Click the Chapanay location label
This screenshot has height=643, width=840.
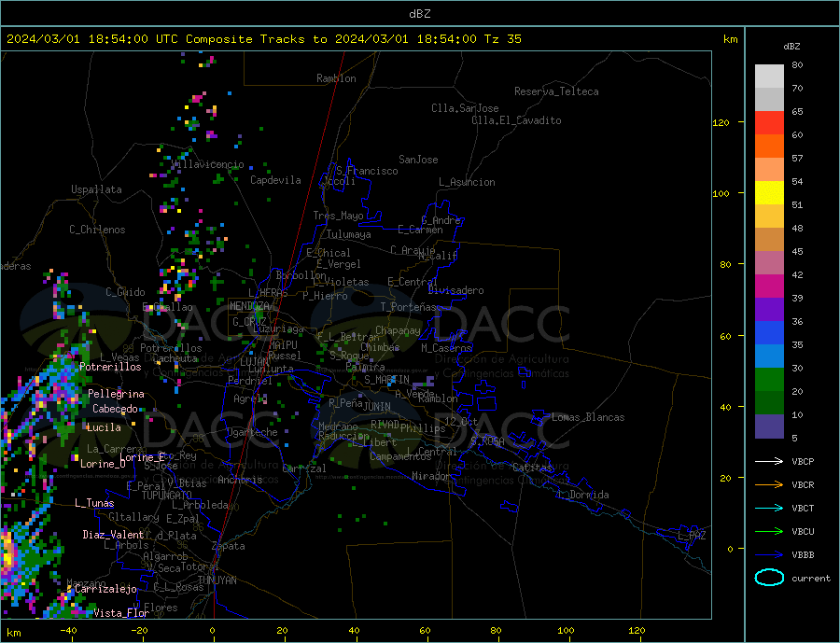pyautogui.click(x=398, y=330)
